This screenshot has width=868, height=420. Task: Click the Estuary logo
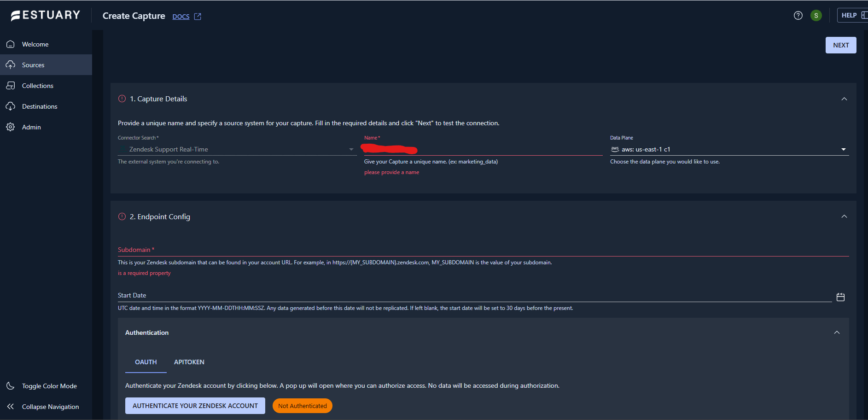coord(45,15)
